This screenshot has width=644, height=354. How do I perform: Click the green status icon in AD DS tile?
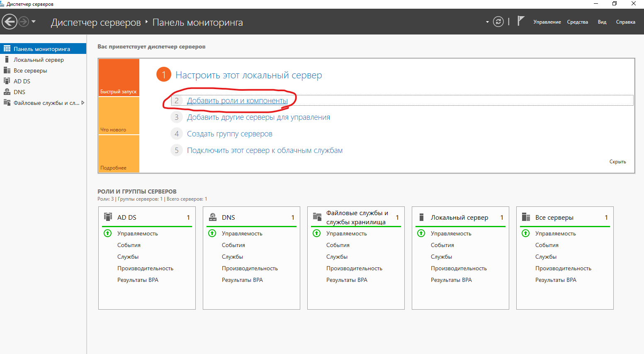point(107,233)
